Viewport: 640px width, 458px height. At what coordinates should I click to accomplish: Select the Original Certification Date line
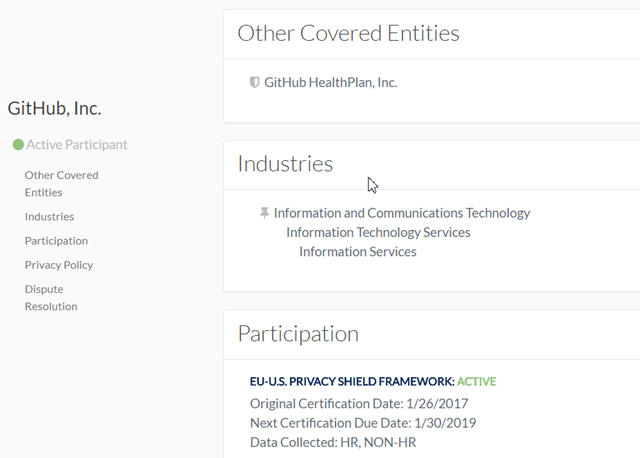click(x=359, y=404)
